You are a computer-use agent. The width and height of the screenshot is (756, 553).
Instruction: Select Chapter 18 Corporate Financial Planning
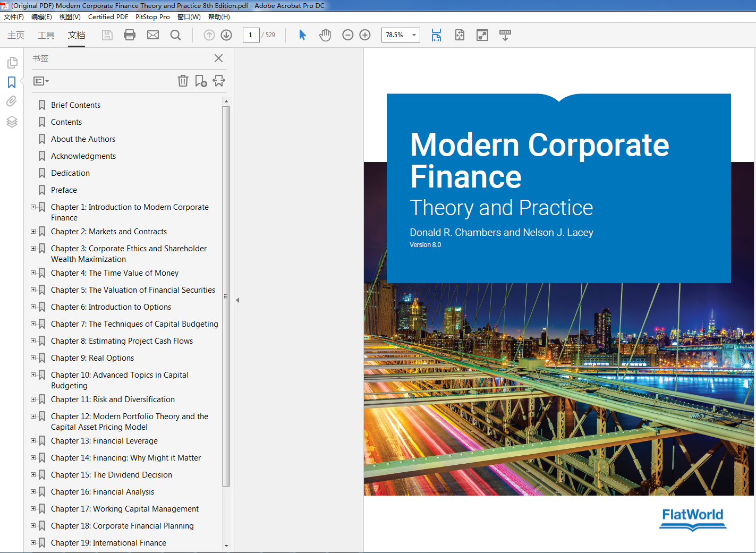click(x=122, y=526)
